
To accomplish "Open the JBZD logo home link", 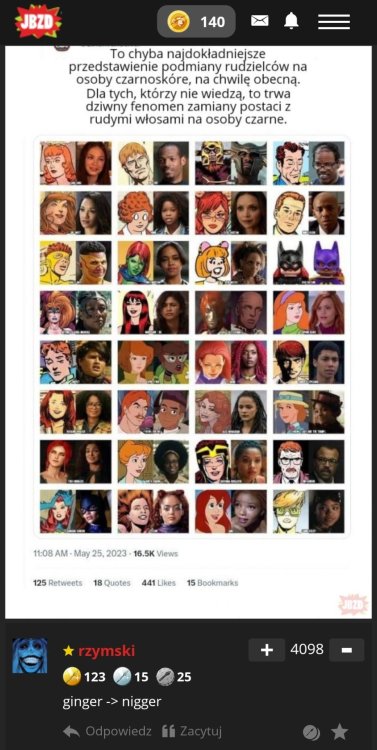I will [38, 21].
